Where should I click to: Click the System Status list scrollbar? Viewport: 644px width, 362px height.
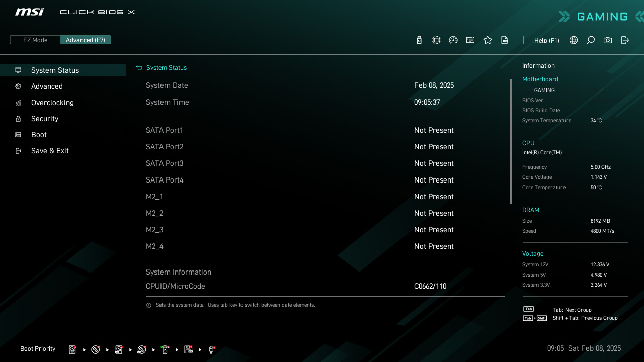coord(511,141)
